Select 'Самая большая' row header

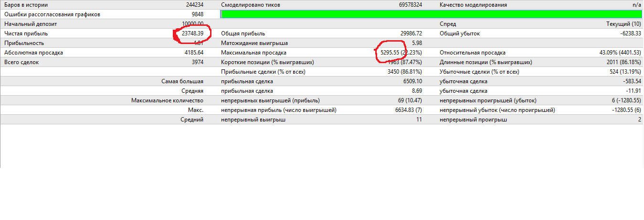coord(183,81)
